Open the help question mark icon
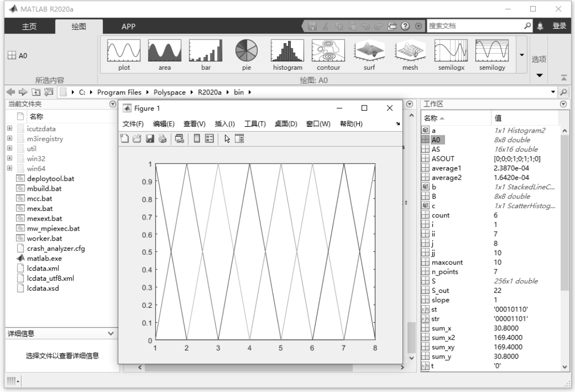This screenshot has width=575, height=392. (408, 26)
